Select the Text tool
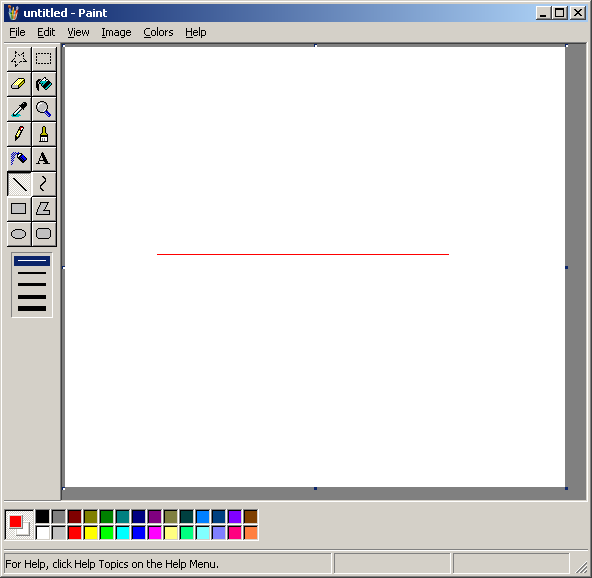The height and width of the screenshot is (578, 592). tap(44, 159)
